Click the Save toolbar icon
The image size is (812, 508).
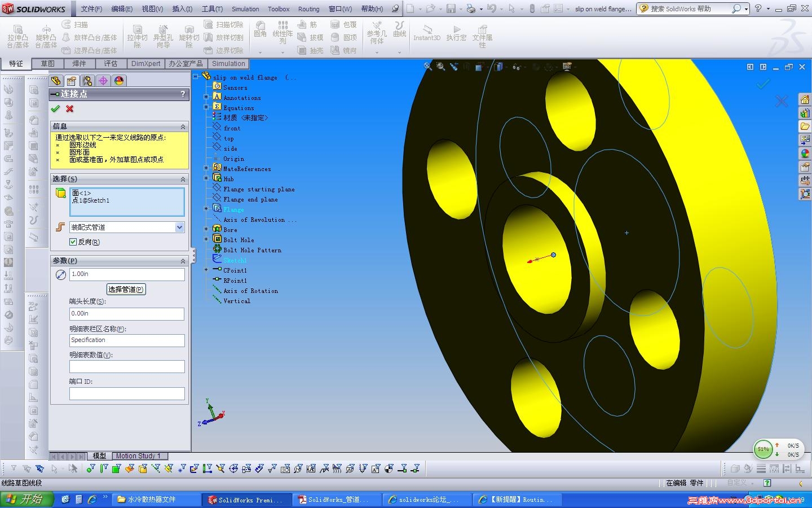point(451,8)
